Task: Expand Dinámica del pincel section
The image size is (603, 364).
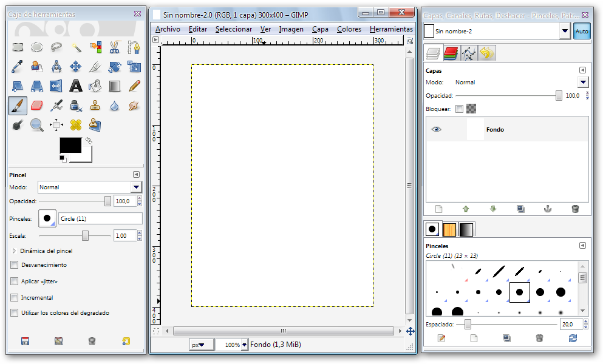Action: point(14,251)
